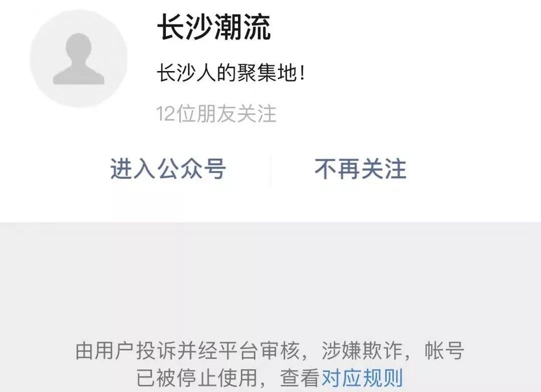Click the 由用户投诉并经平台审核 notice text
541x392 pixels.
pyautogui.click(x=188, y=350)
